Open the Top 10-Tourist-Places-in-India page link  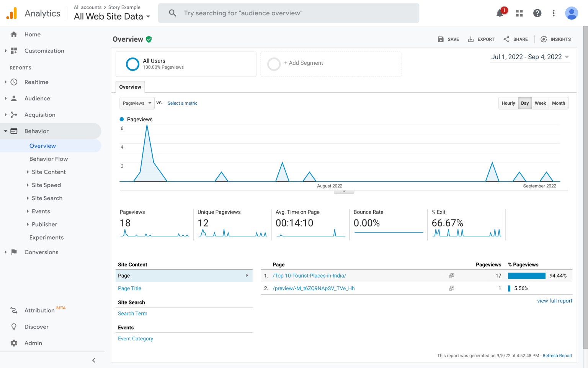(x=309, y=276)
